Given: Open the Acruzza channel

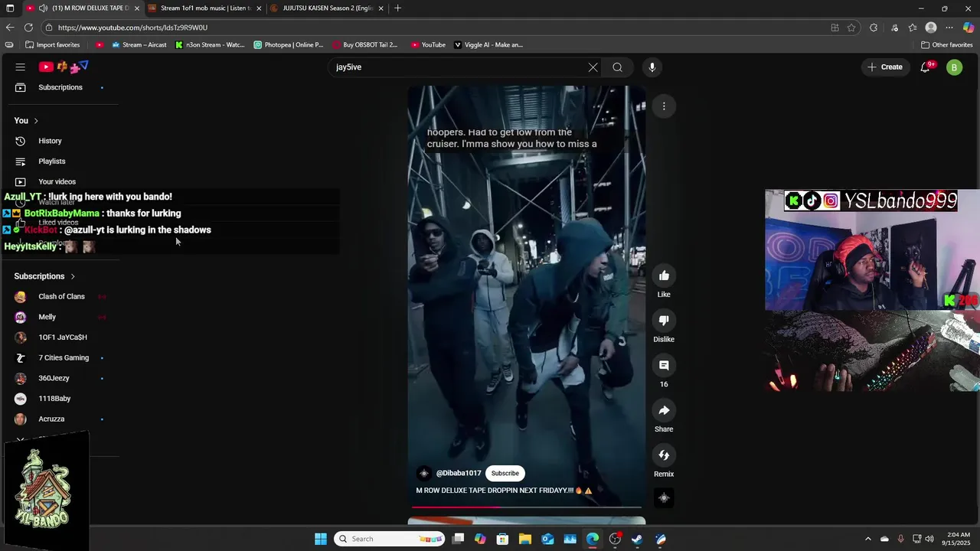Looking at the screenshot, I should click(x=51, y=419).
